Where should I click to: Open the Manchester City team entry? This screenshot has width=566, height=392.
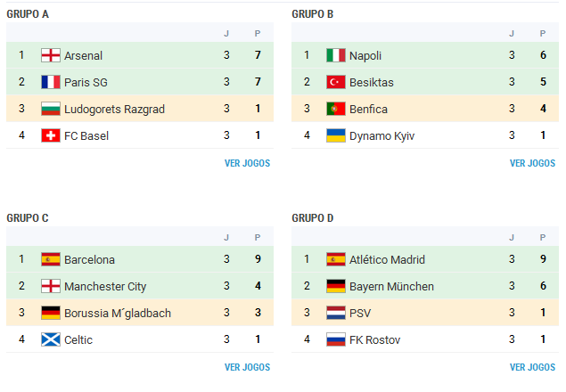click(x=105, y=286)
